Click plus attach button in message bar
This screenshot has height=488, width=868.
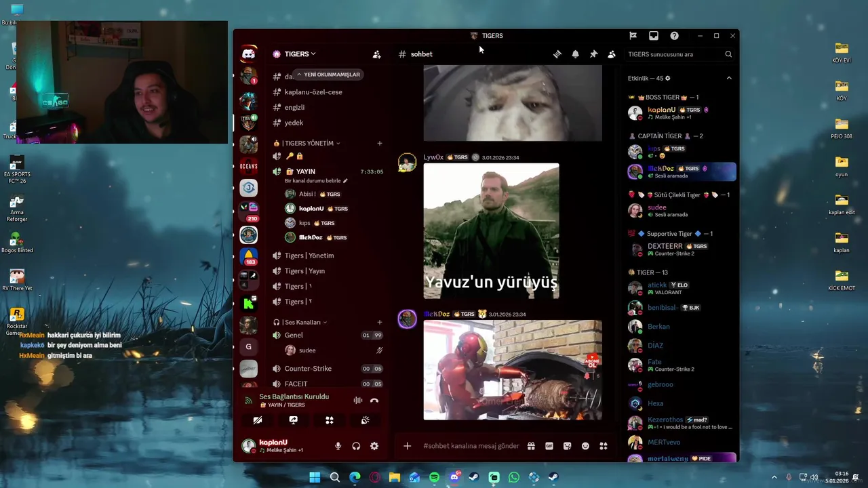(407, 446)
